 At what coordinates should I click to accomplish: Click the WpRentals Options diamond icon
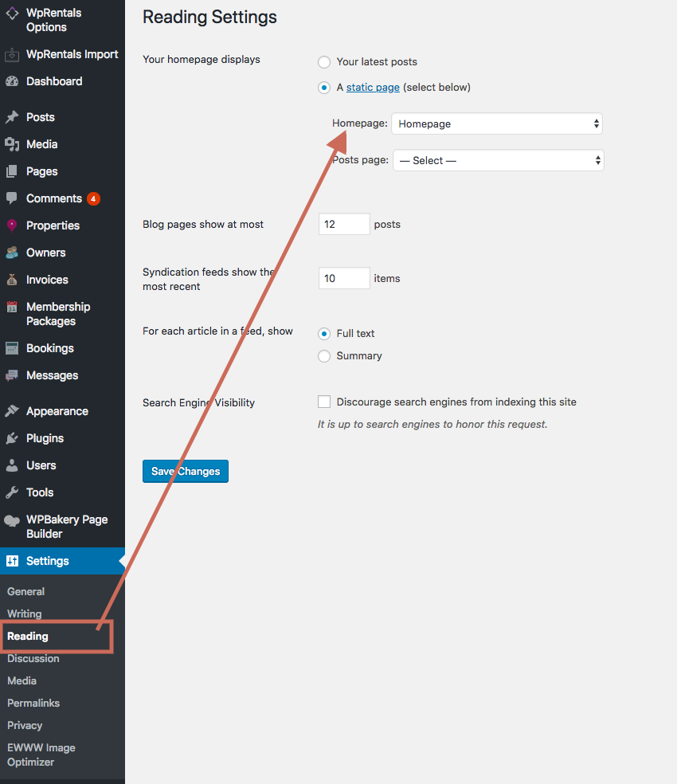click(x=12, y=14)
